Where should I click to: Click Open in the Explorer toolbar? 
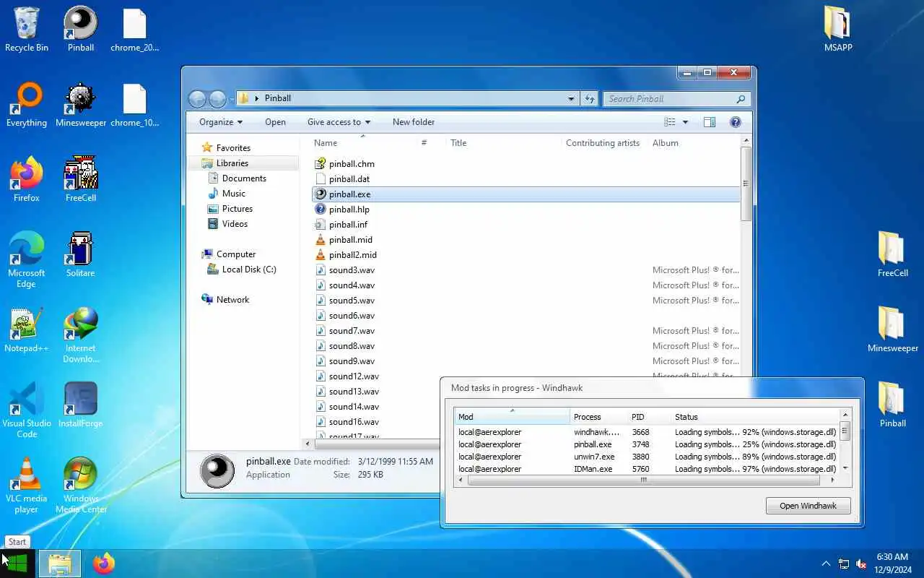pyautogui.click(x=275, y=122)
